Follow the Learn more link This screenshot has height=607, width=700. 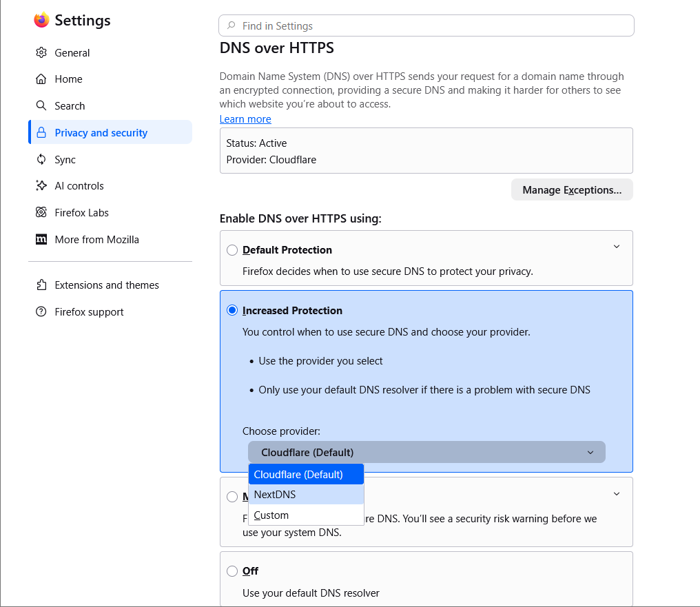coord(245,119)
